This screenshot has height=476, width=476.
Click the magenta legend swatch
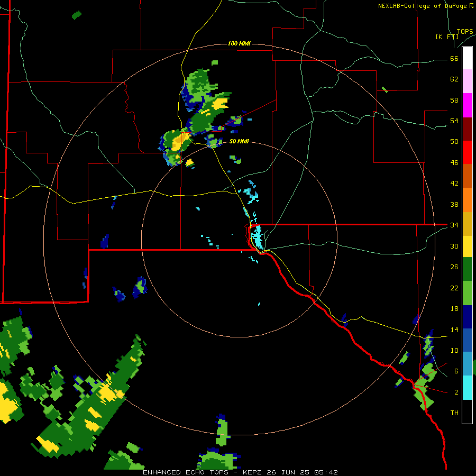467,105
